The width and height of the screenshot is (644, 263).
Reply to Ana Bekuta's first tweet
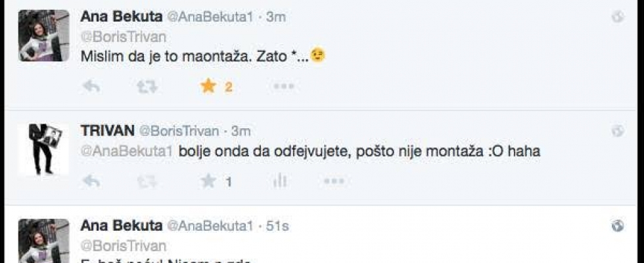point(91,86)
